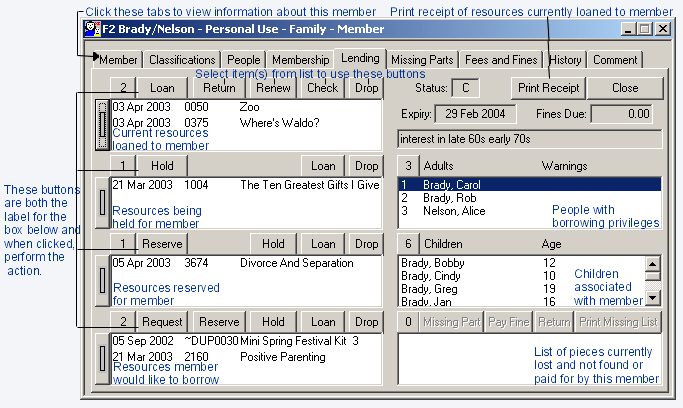Open the History tab
Image resolution: width=683 pixels, height=408 pixels.
tap(565, 60)
